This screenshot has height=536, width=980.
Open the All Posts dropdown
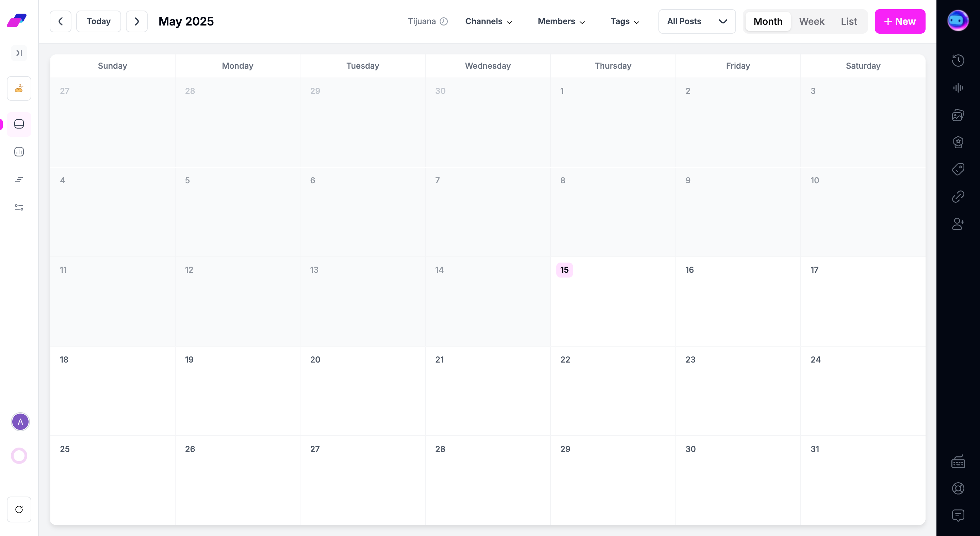(x=697, y=21)
